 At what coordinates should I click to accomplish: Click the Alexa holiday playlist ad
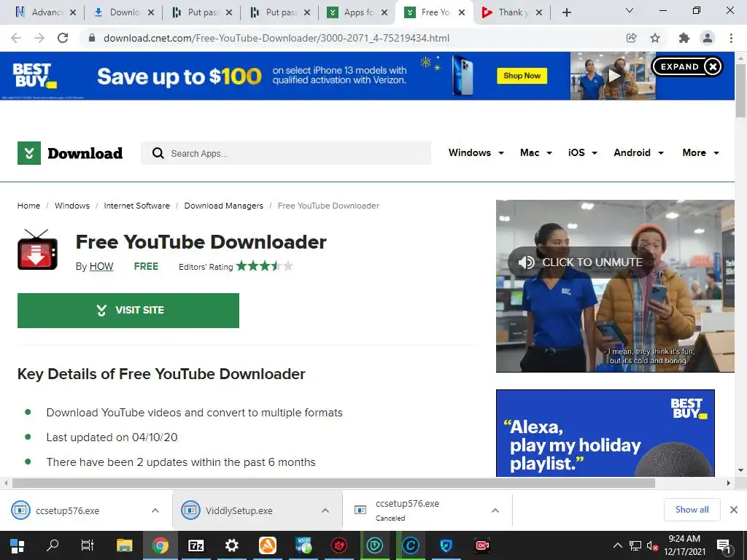(x=605, y=433)
